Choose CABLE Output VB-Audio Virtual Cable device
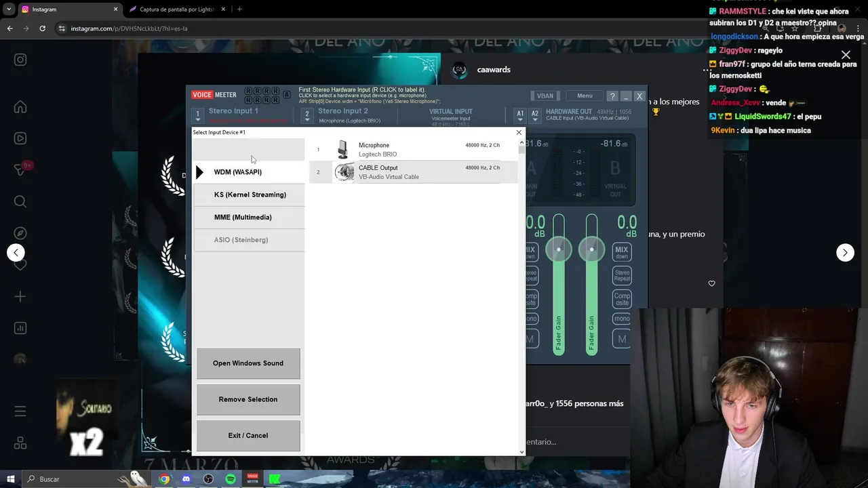This screenshot has width=868, height=488. pyautogui.click(x=413, y=172)
